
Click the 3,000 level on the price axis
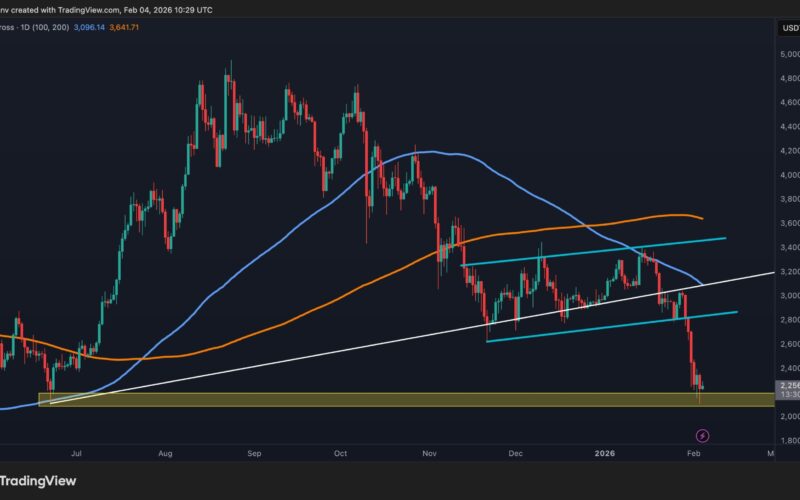click(787, 296)
